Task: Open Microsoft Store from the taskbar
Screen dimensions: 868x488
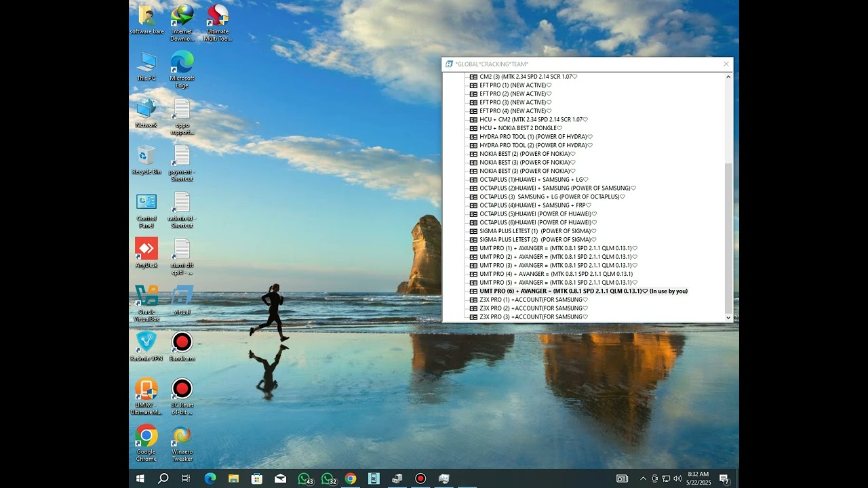Action: [x=257, y=479]
